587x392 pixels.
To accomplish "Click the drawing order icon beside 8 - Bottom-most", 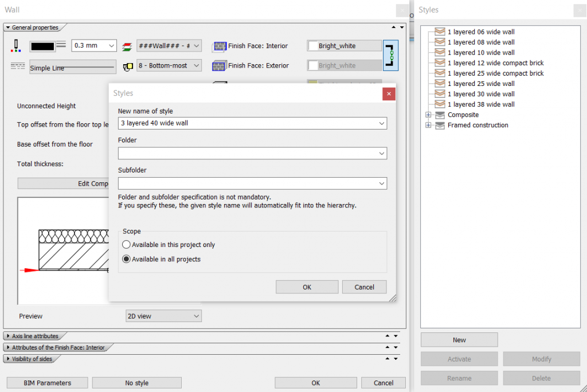I will [127, 66].
